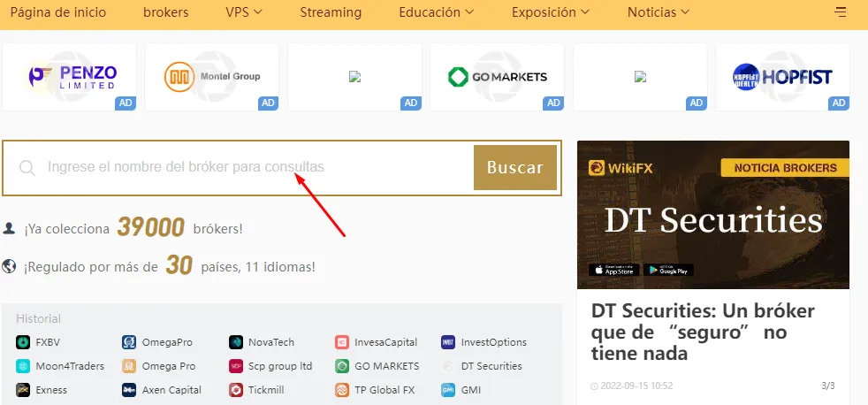This screenshot has width=868, height=405.
Task: Click the Axen Capital logo icon
Action: (129, 390)
